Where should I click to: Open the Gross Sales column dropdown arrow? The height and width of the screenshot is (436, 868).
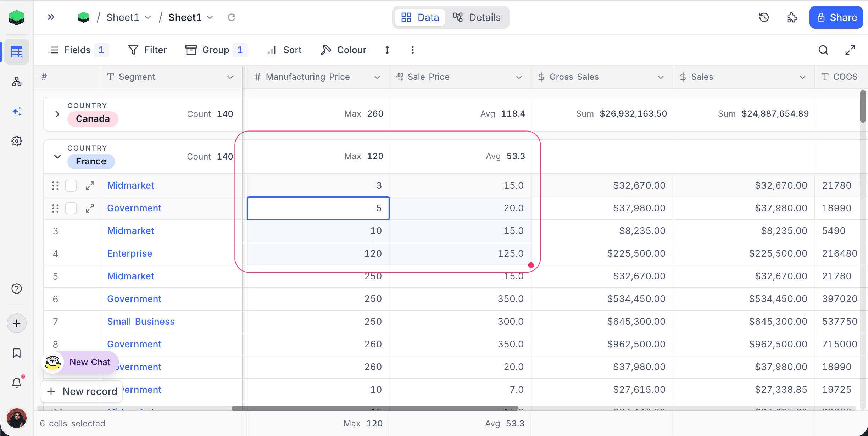661,77
